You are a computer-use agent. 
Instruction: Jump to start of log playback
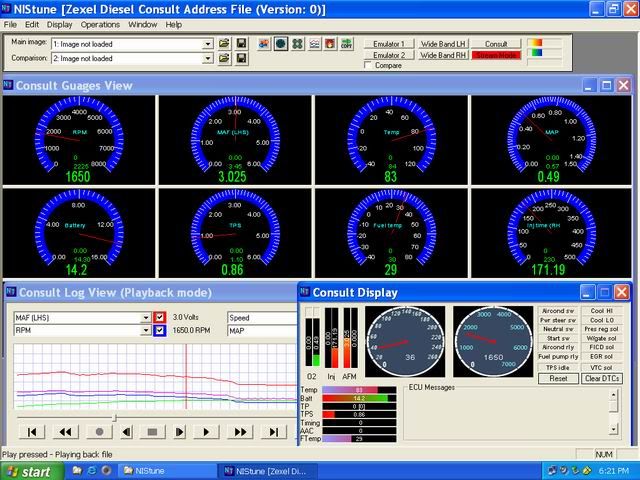pyautogui.click(x=32, y=431)
